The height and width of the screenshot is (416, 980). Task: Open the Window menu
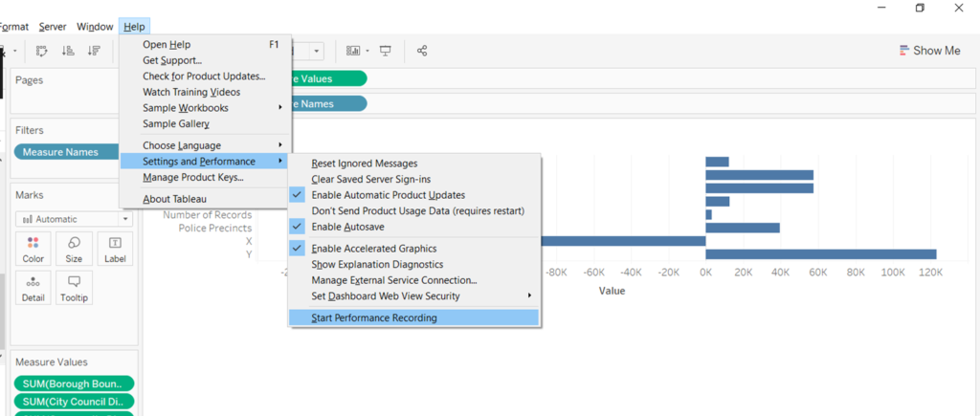(94, 27)
